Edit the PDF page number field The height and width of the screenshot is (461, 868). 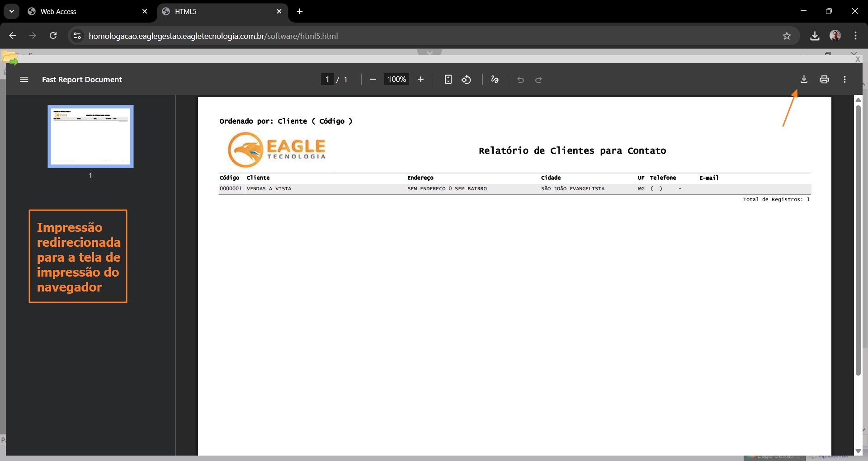pyautogui.click(x=327, y=80)
